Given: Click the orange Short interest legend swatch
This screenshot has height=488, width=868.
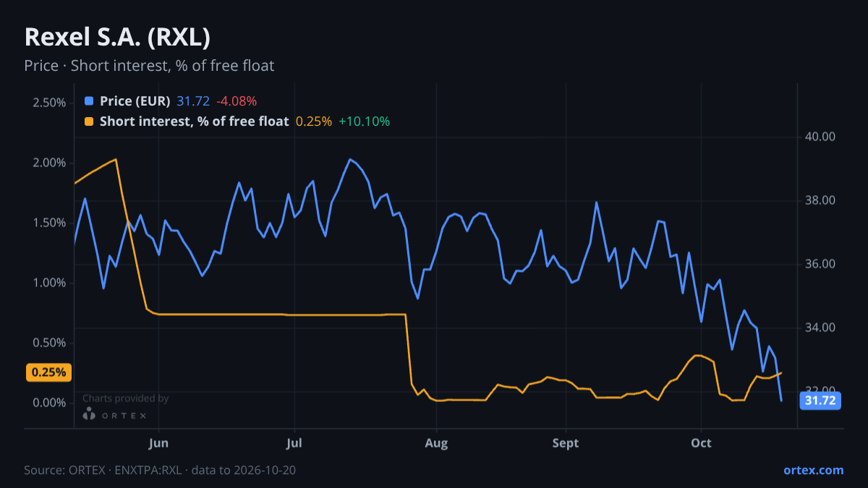Looking at the screenshot, I should [x=89, y=121].
